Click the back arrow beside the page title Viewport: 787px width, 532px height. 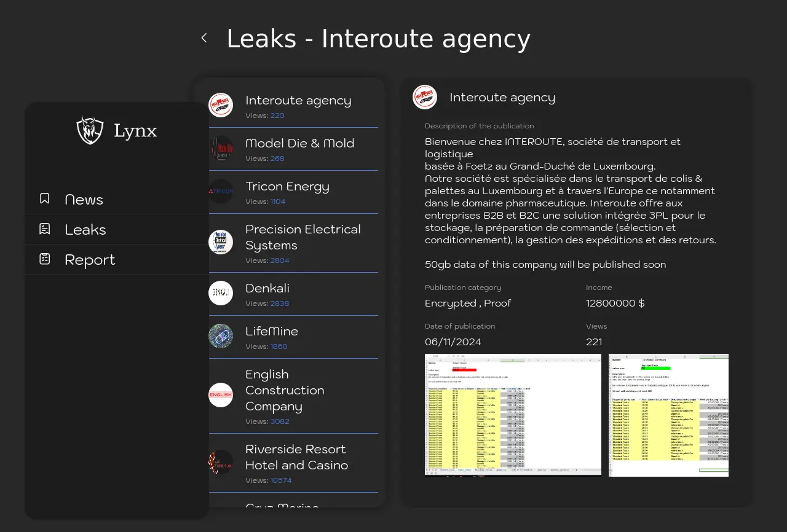pyautogui.click(x=204, y=38)
